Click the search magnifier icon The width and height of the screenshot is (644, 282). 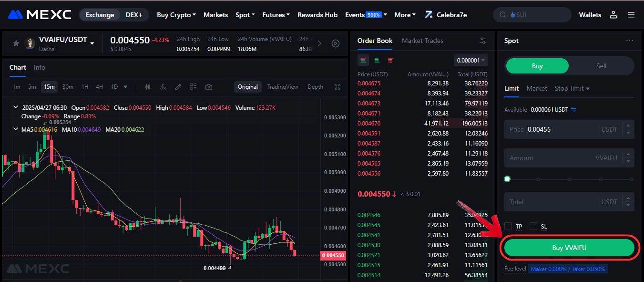pos(502,15)
